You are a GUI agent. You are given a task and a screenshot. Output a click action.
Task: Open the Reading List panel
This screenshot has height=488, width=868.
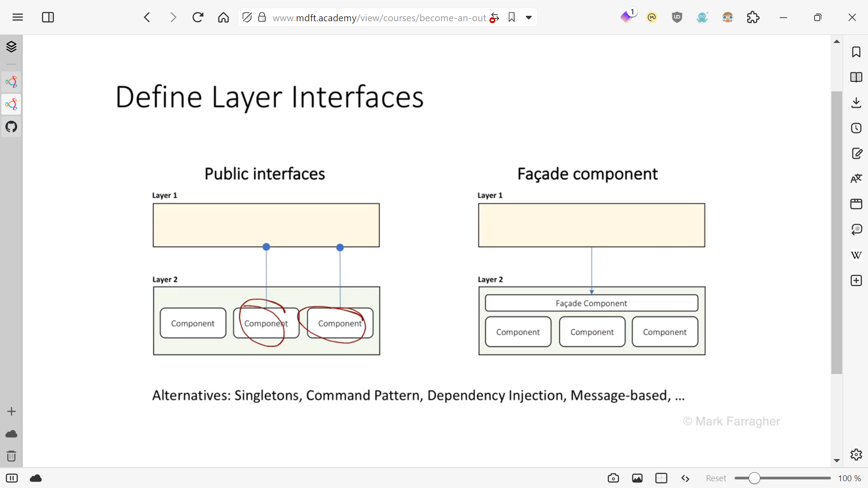[x=856, y=77]
